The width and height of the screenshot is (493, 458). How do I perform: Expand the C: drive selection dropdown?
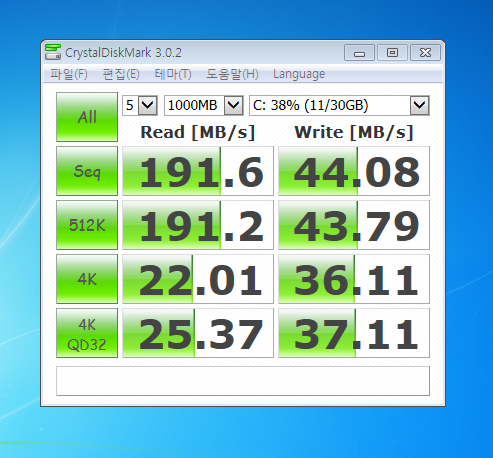pos(339,106)
